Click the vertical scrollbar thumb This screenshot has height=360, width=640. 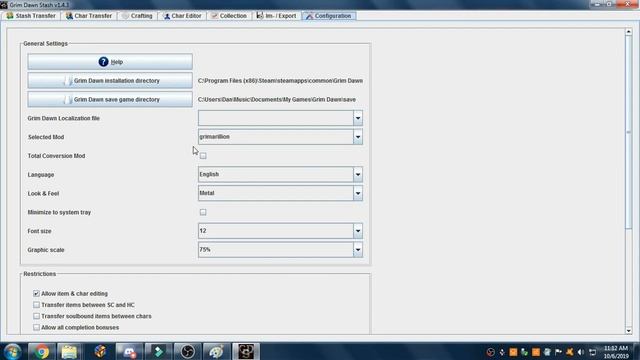pyautogui.click(x=629, y=132)
